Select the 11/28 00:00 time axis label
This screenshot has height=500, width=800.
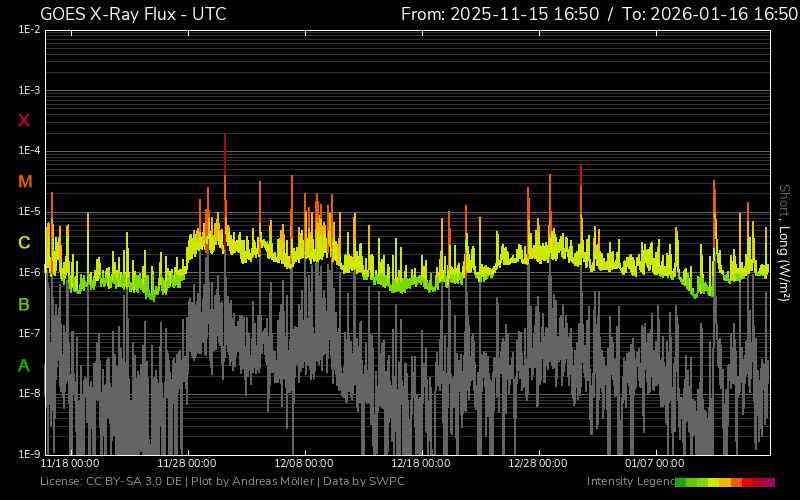187,464
